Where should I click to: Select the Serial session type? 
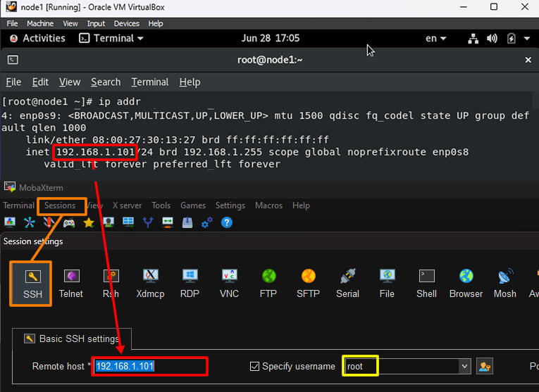click(347, 284)
